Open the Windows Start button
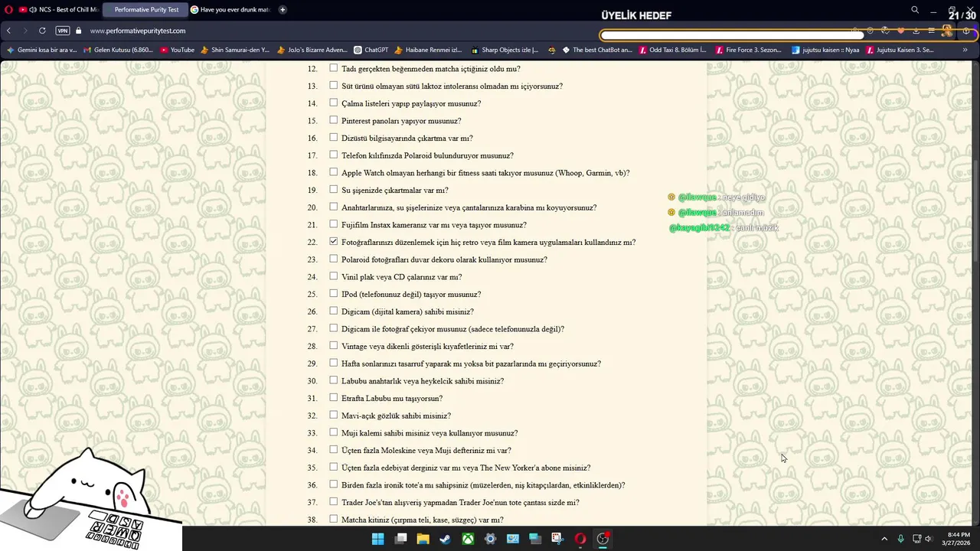The image size is (980, 551). (x=377, y=539)
